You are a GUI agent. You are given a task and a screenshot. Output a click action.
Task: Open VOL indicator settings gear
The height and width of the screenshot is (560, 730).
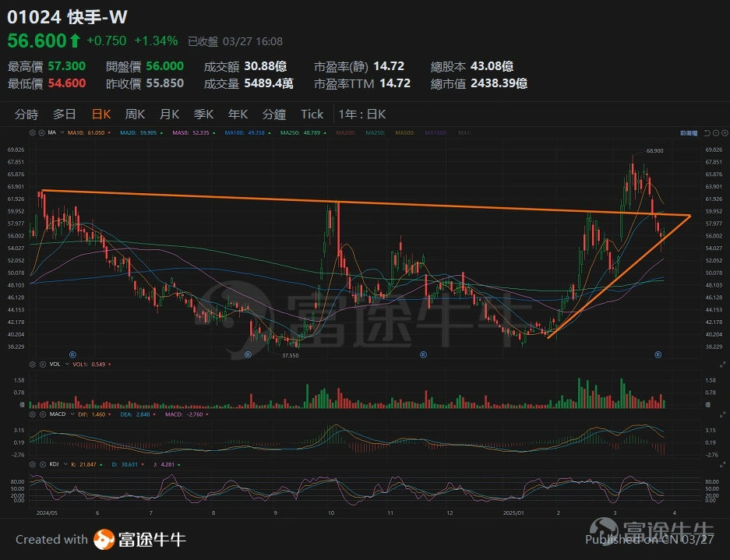tap(32, 365)
